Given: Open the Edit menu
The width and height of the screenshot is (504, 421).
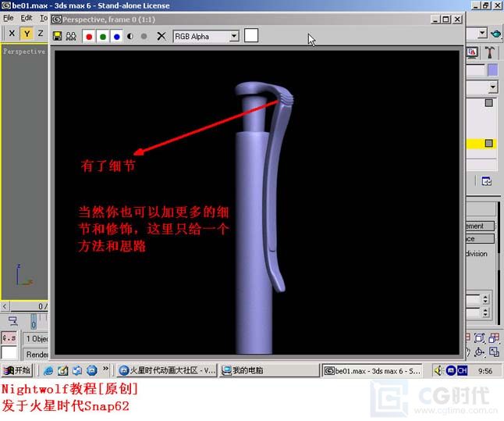Looking at the screenshot, I should 27,18.
